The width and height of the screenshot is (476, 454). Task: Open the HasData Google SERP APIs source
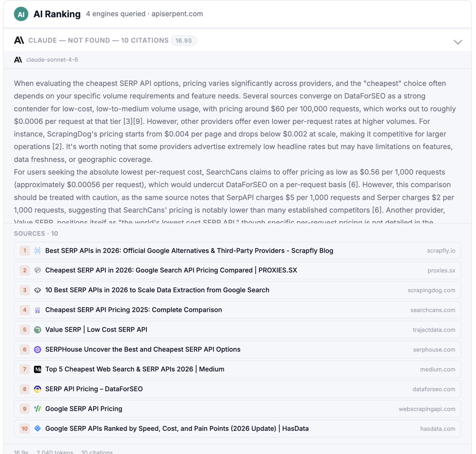[x=237, y=428]
